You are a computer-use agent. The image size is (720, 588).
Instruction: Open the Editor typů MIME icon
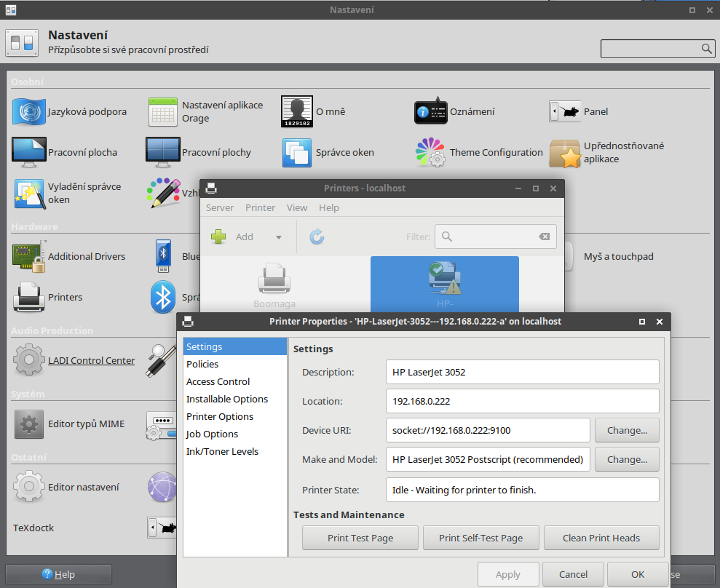point(29,424)
